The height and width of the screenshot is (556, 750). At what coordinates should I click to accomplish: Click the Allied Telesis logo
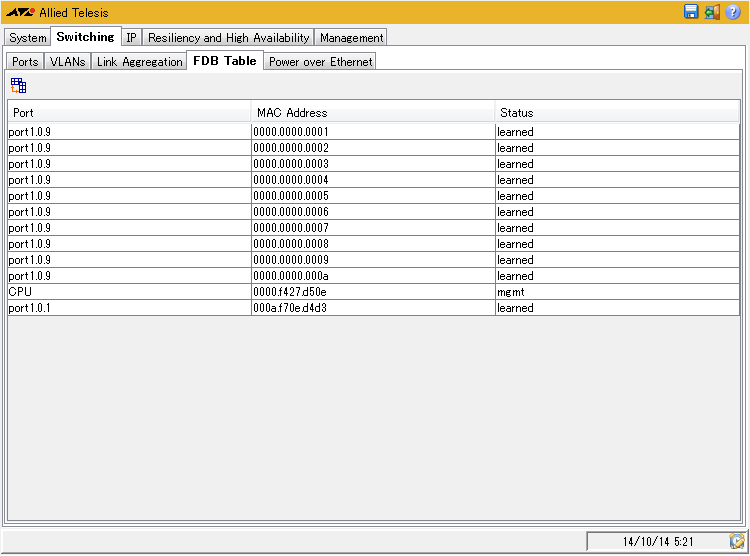[20, 13]
